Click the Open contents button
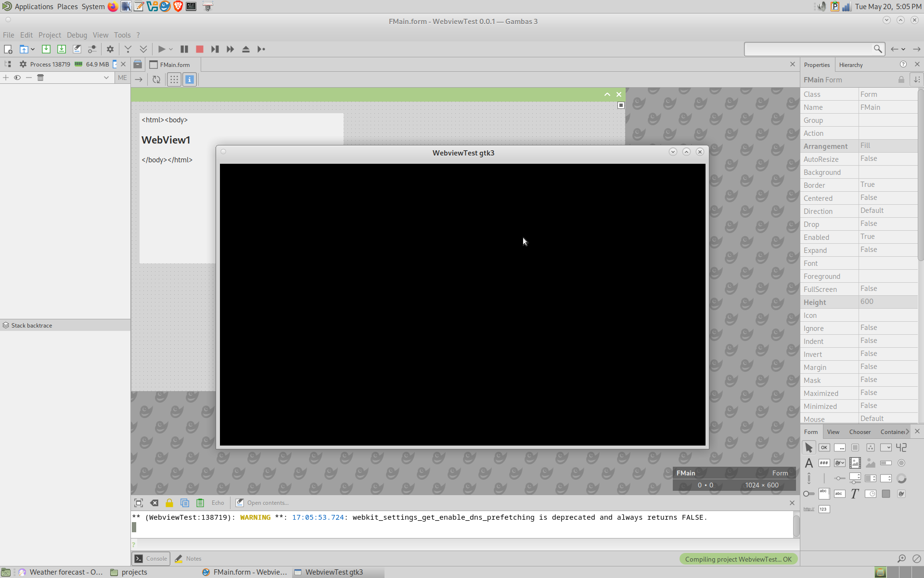This screenshot has height=578, width=924. (262, 503)
